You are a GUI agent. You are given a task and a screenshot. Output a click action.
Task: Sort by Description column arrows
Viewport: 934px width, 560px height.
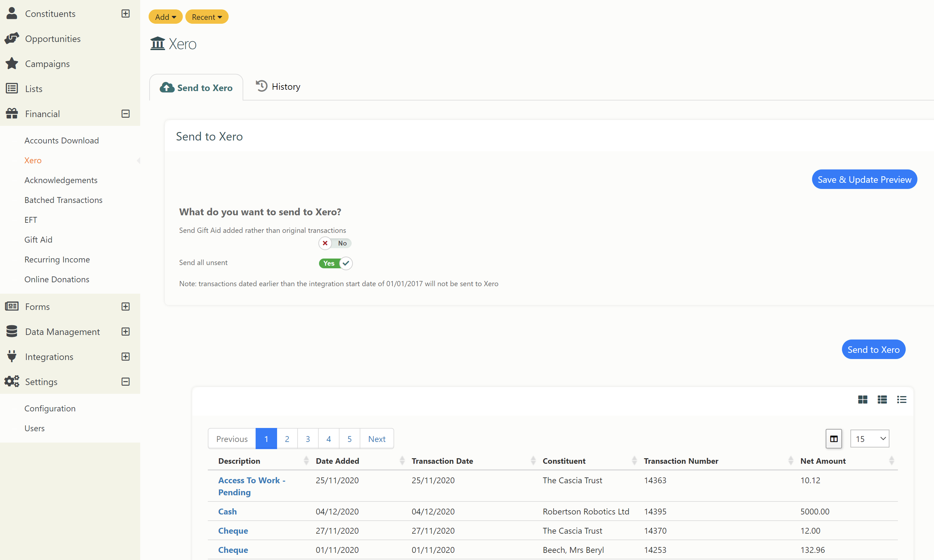pyautogui.click(x=306, y=460)
